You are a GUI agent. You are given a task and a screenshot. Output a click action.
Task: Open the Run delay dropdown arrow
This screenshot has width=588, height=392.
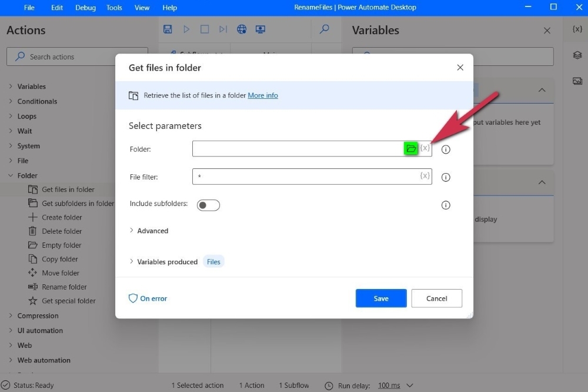tap(410, 386)
